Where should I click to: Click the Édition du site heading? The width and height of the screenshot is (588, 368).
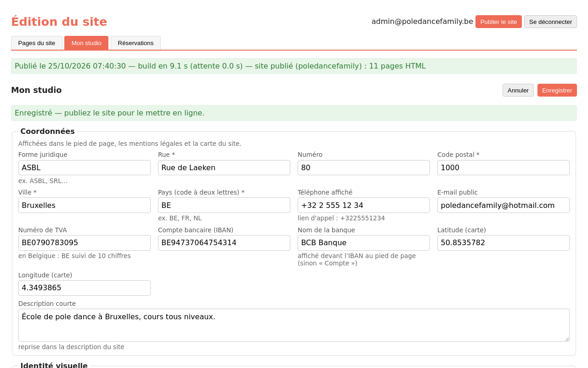[x=59, y=22]
